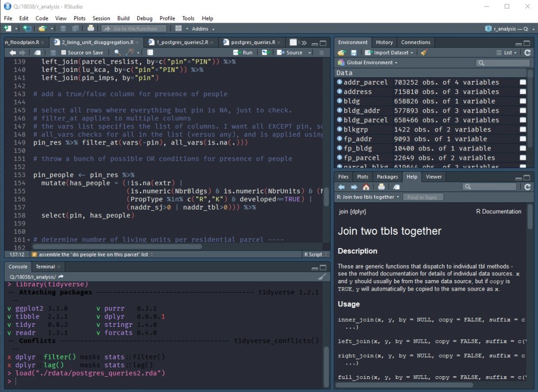Image resolution: width=538 pixels, height=392 pixels.
Task: Check the box next to addr_parcel
Action: point(523,82)
